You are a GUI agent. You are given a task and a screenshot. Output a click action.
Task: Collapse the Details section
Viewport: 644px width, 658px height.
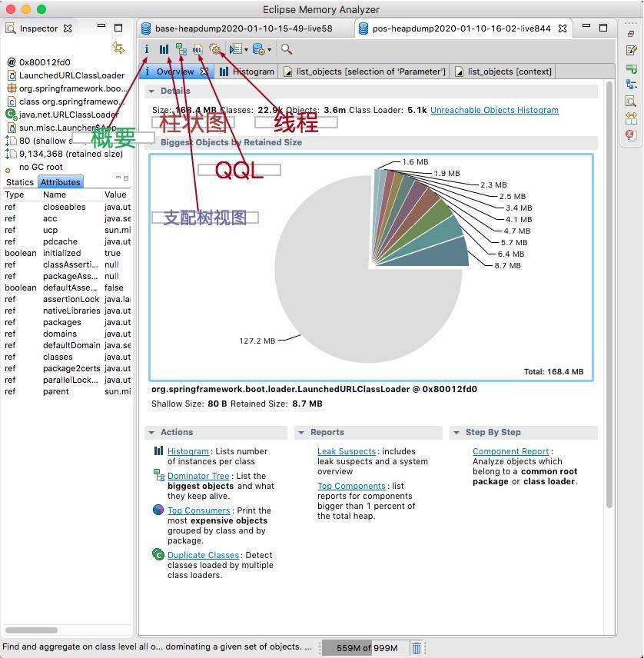[x=151, y=91]
